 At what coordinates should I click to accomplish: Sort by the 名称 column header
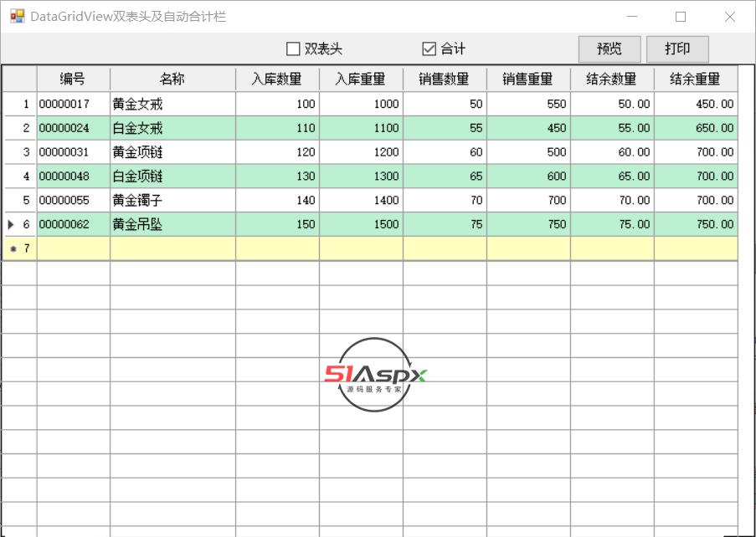click(x=172, y=79)
